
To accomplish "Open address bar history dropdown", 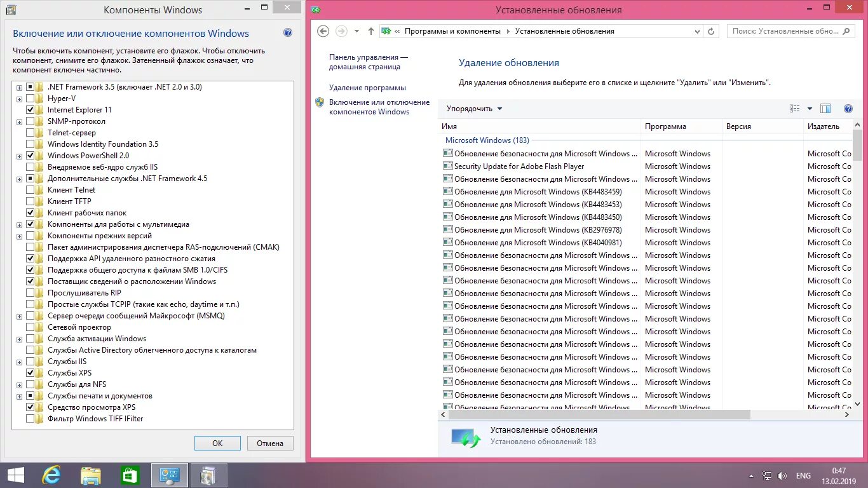I will coord(697,31).
